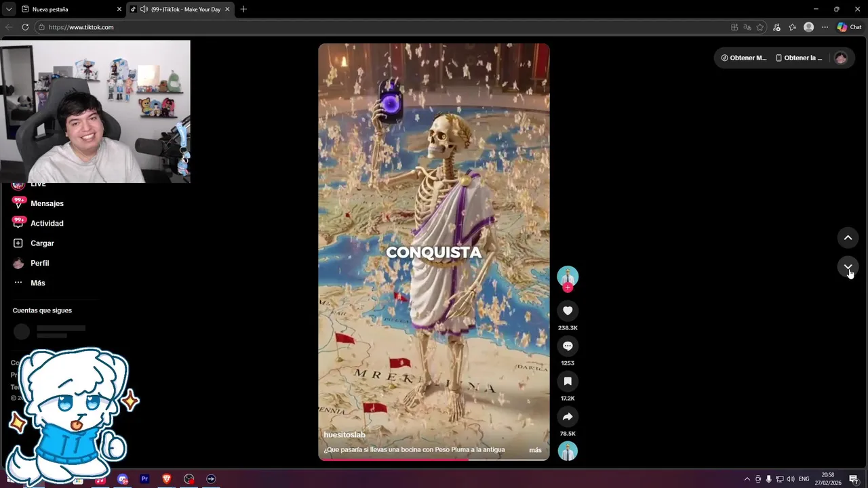Bookmark the video with the 17.2K save icon
Viewport: 868px width, 488px height.
(568, 382)
